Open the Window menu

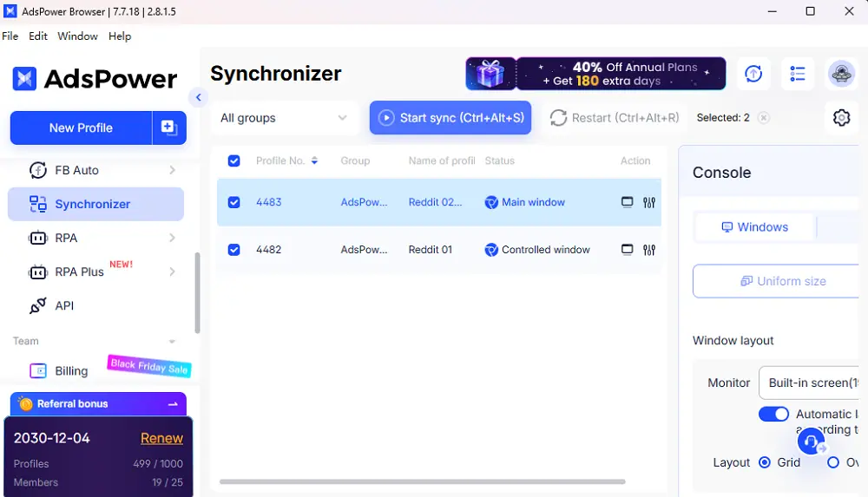(77, 36)
